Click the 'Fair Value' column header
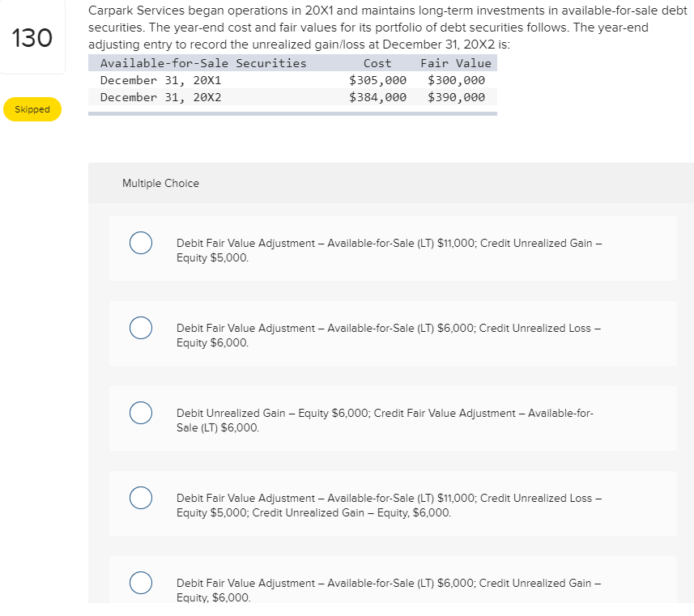Viewport: 694px width, 616px height. tap(456, 63)
